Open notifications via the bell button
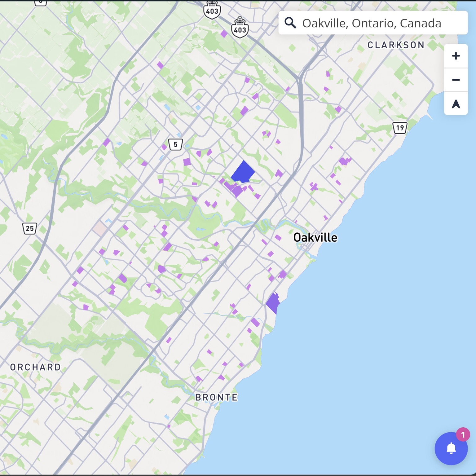Image resolution: width=476 pixels, height=476 pixels. 451,448
